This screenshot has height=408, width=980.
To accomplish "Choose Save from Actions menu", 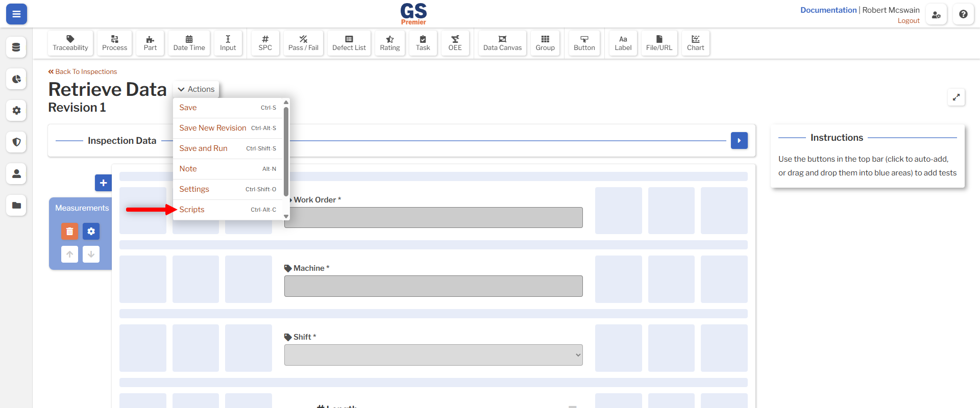I will click(228, 108).
